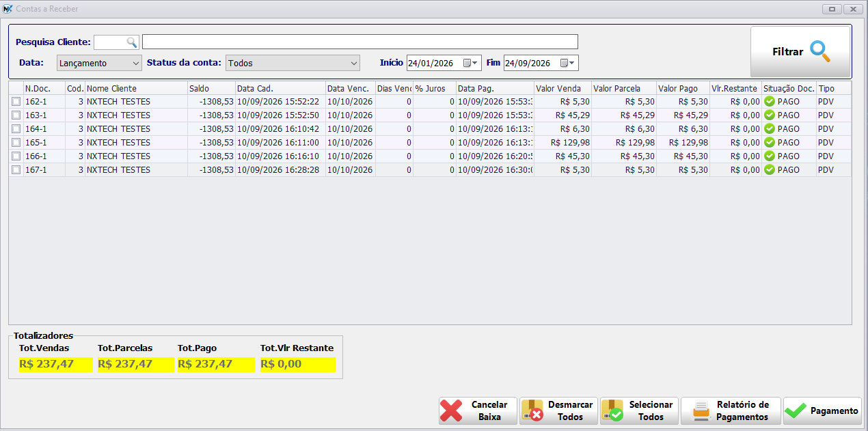Screen dimensions: 868x431
Task: Click the Tot.Vendas yellow total R$ 237,47
Action: click(x=55, y=364)
